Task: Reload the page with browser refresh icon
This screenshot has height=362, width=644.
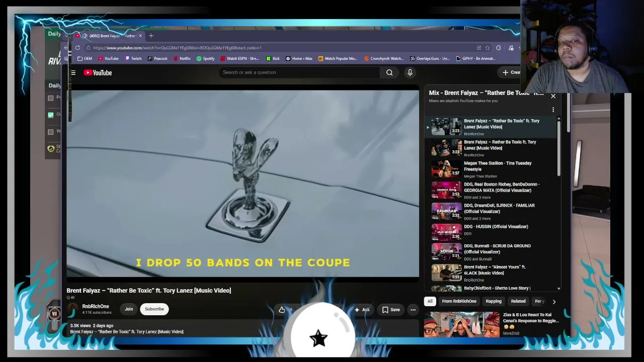Action: click(77, 48)
